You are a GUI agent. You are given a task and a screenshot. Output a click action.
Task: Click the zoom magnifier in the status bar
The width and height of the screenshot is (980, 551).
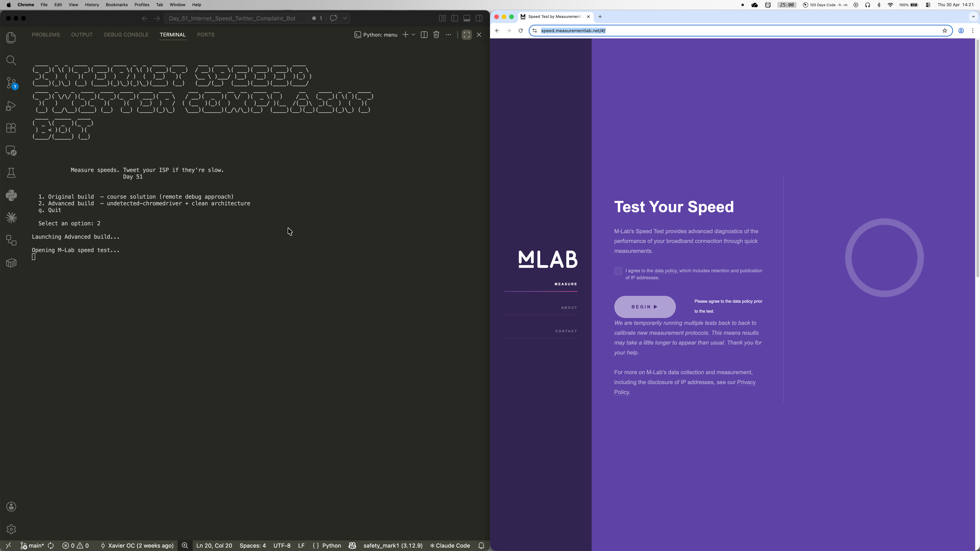click(185, 545)
